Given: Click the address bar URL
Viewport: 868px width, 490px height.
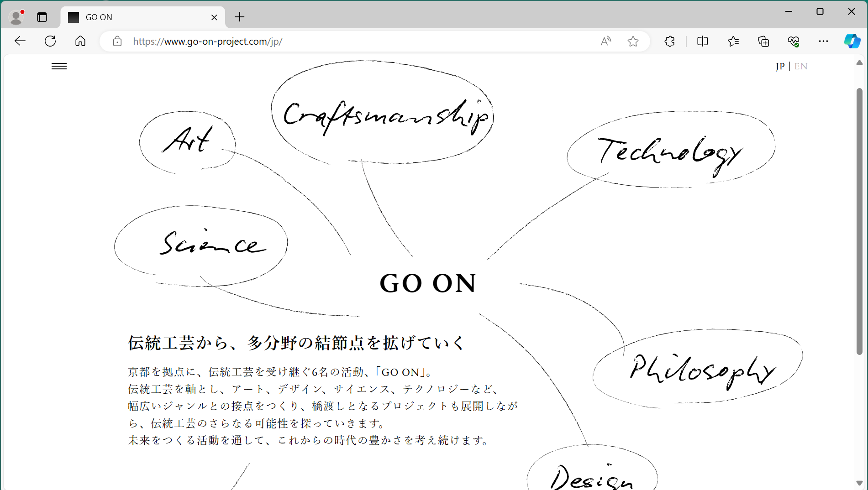Looking at the screenshot, I should click(320, 42).
